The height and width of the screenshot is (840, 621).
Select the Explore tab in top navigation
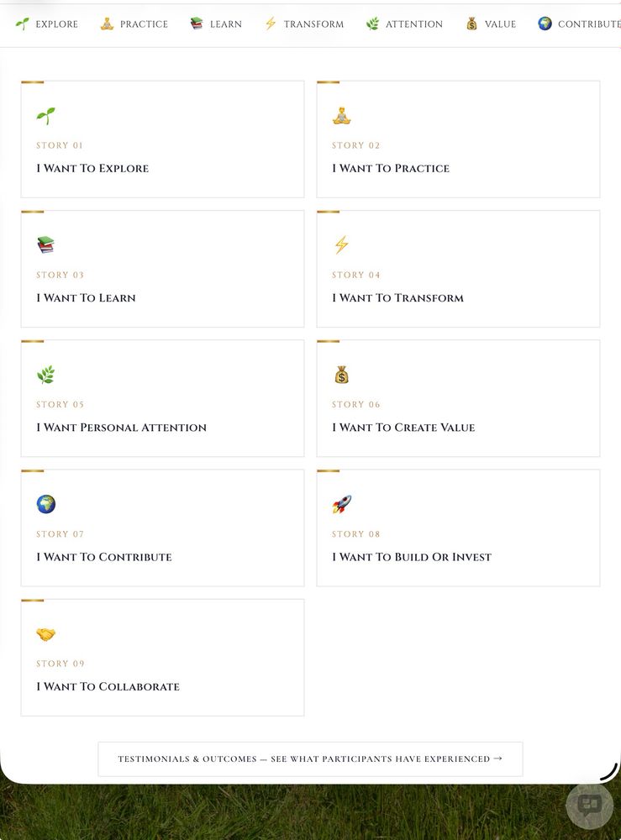pyautogui.click(x=46, y=24)
